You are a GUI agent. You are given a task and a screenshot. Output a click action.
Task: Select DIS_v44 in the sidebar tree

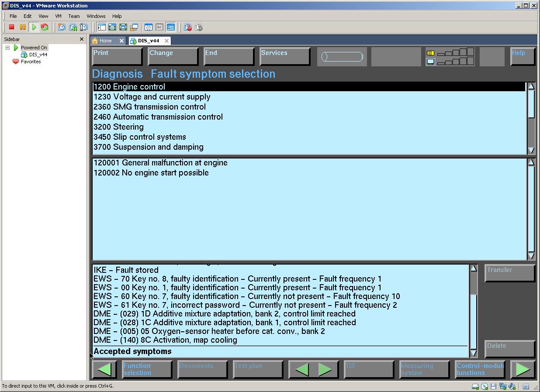point(38,55)
